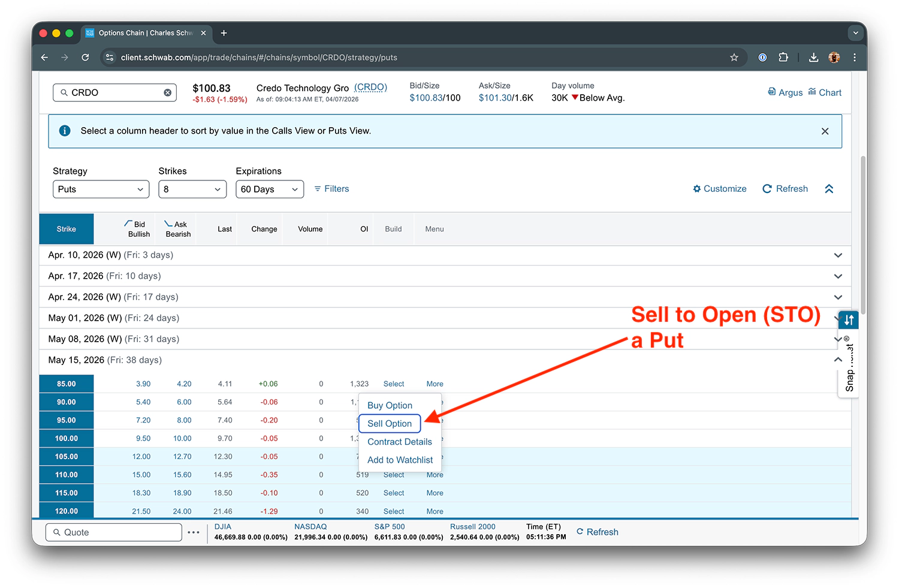
Task: Open the Chart link
Action: 825,92
